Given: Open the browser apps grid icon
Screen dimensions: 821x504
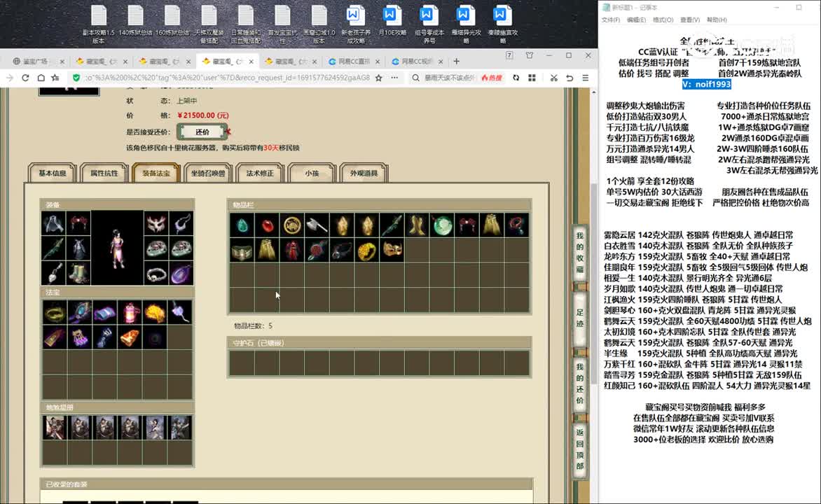Looking at the screenshot, I should 532,78.
